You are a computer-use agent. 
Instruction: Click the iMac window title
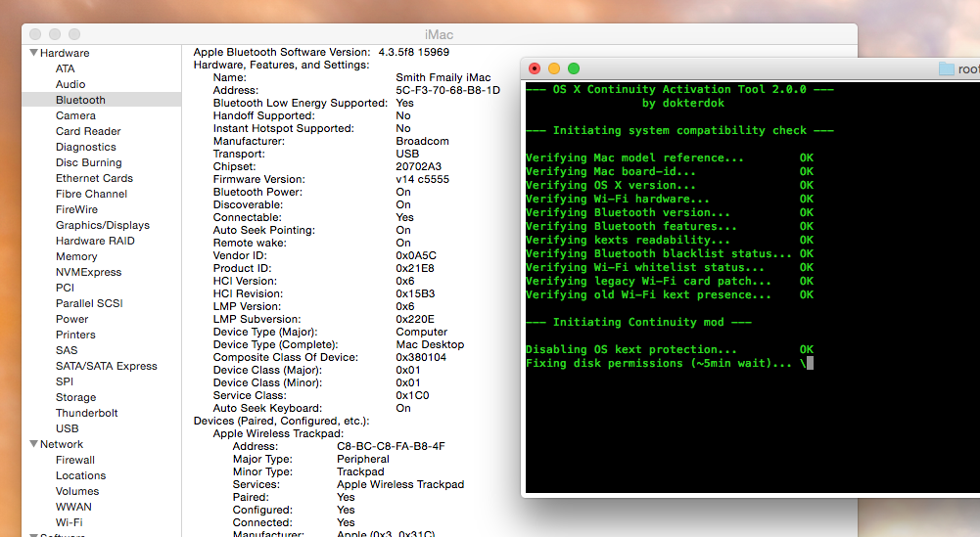[439, 35]
